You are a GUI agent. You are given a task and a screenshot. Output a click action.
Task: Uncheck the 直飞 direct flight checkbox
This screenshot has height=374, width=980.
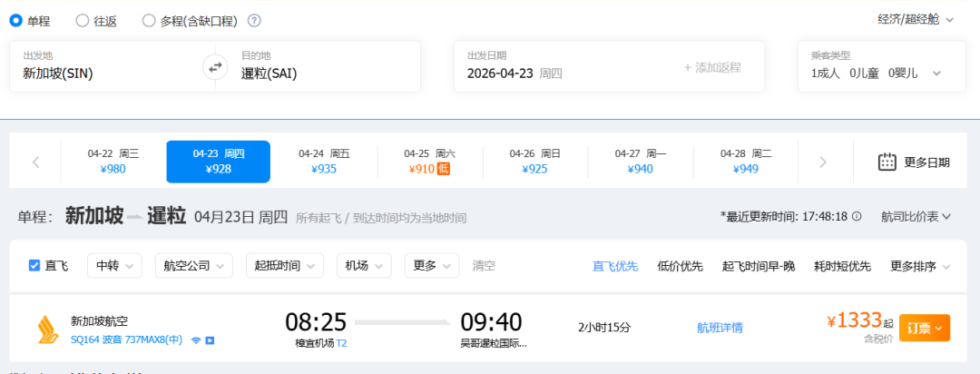pyautogui.click(x=34, y=266)
